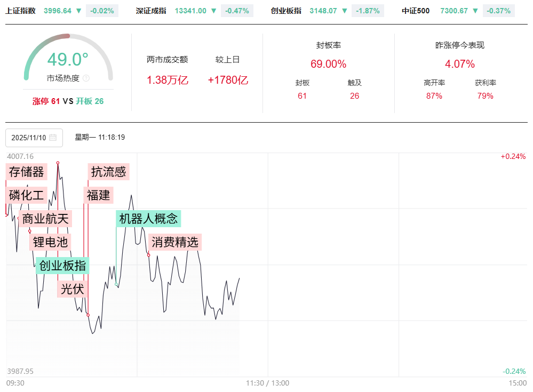This screenshot has height=392, width=533.
Task: Open the 抗流感 sector tag
Action: click(x=109, y=172)
